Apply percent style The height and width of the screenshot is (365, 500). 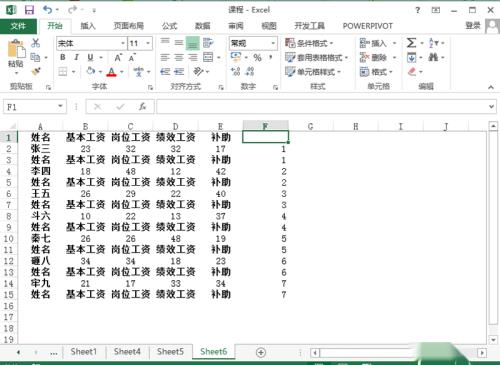[257, 57]
